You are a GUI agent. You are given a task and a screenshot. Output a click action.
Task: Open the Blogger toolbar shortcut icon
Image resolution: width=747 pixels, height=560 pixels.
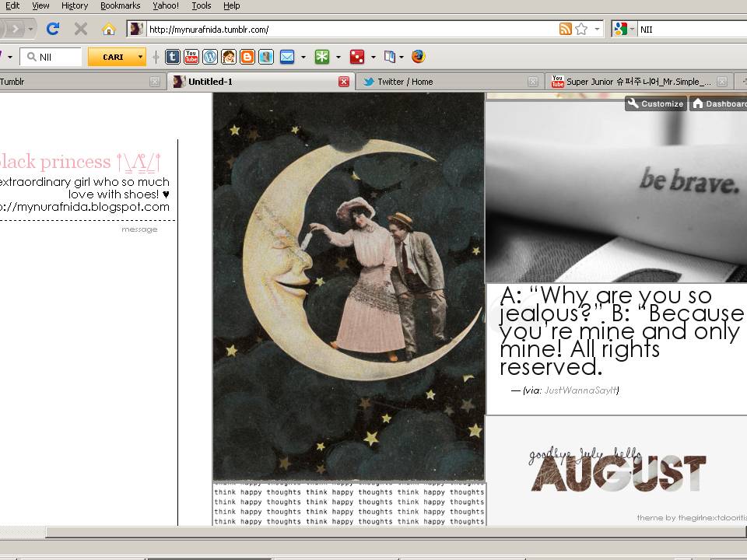click(x=247, y=57)
